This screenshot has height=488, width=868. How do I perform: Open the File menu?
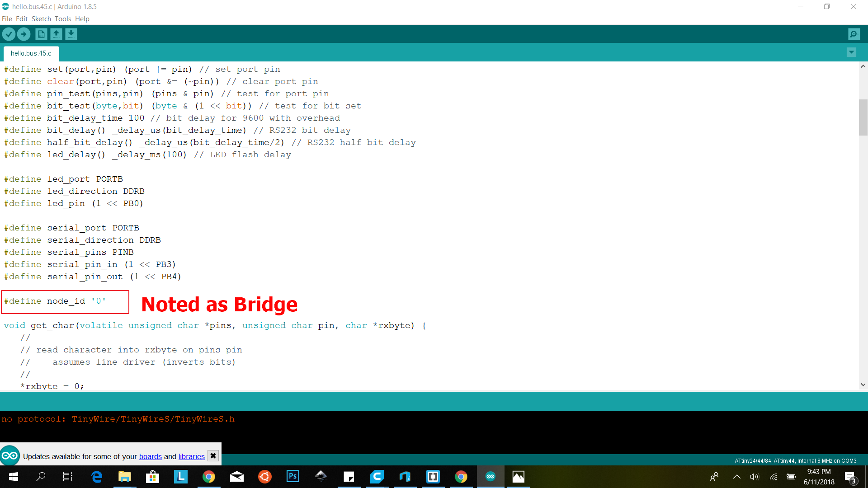[7, 19]
